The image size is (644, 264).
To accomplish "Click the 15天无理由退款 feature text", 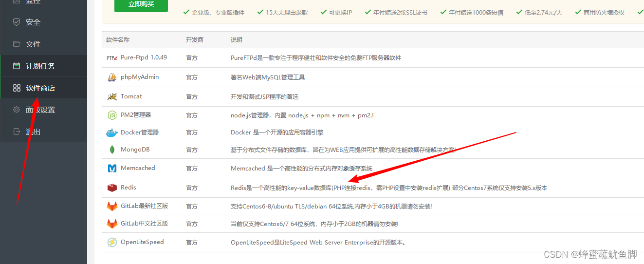I will (287, 13).
